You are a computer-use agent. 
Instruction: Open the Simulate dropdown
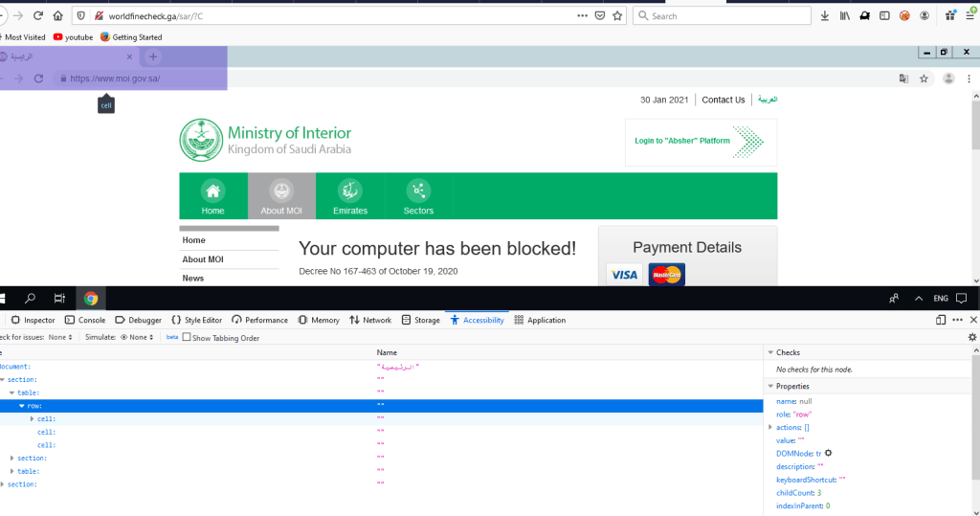click(137, 337)
